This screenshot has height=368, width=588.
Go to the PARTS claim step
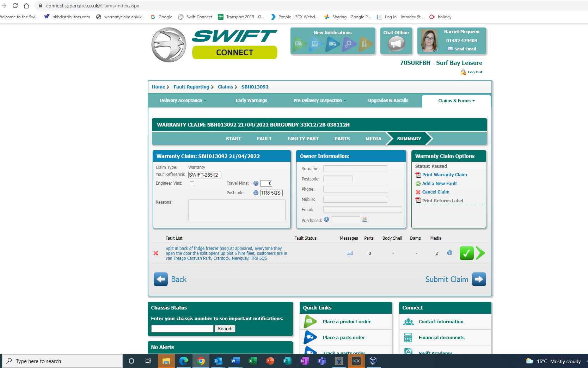[342, 139]
